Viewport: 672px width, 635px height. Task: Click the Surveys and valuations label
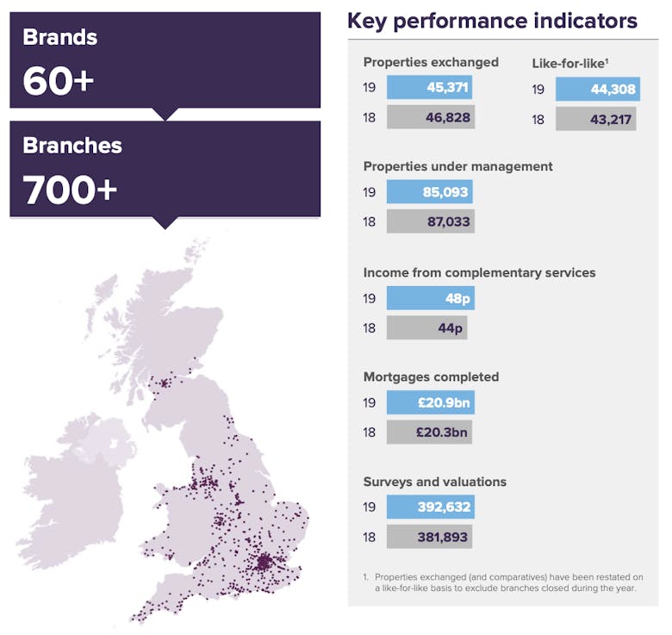[434, 482]
